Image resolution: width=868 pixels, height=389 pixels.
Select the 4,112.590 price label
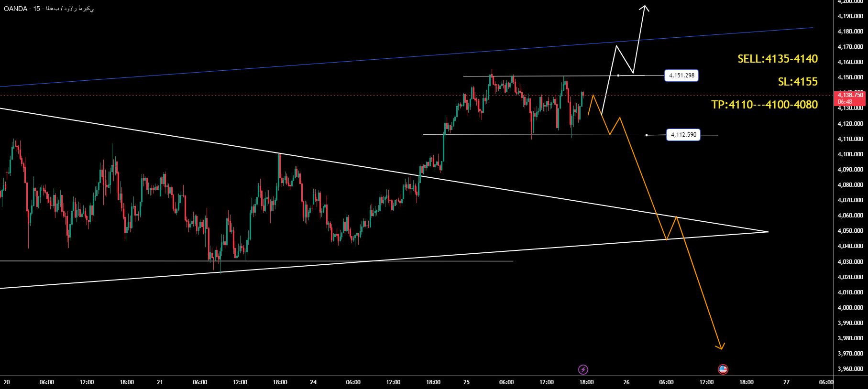(x=683, y=135)
